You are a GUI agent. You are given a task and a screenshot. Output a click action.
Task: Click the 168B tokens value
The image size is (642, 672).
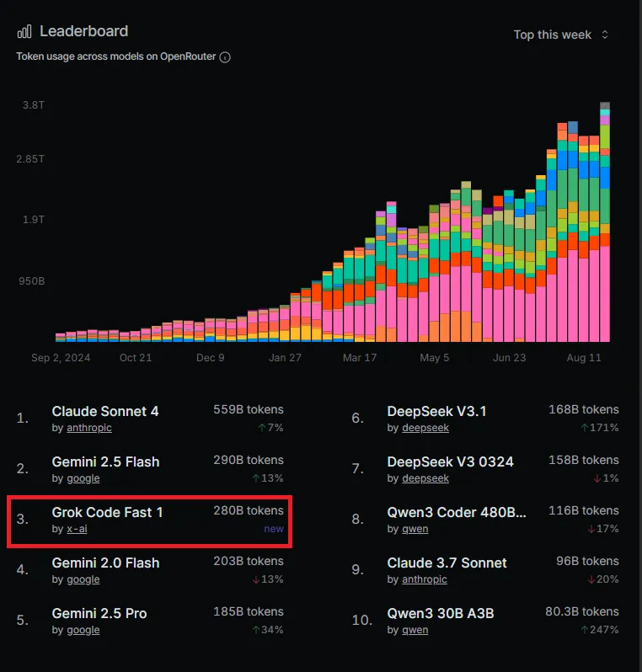pyautogui.click(x=584, y=410)
